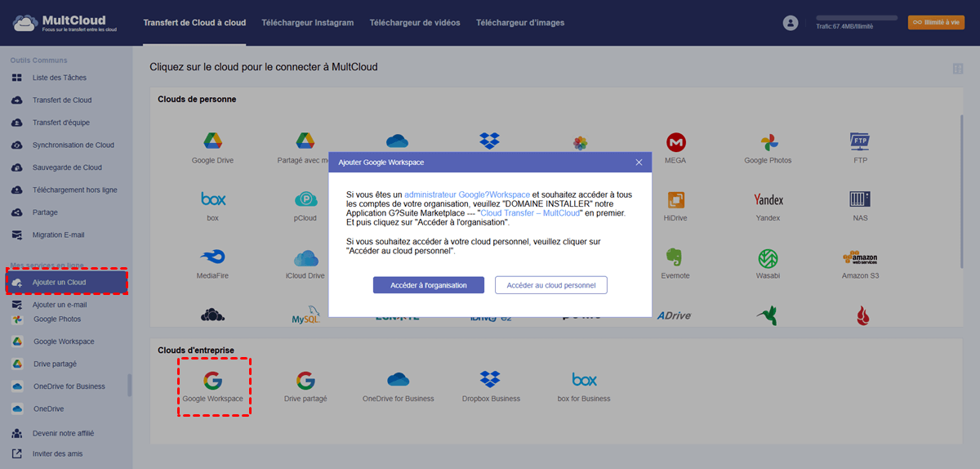Choose the box for Business icon
Image resolution: width=980 pixels, height=469 pixels.
point(584,380)
